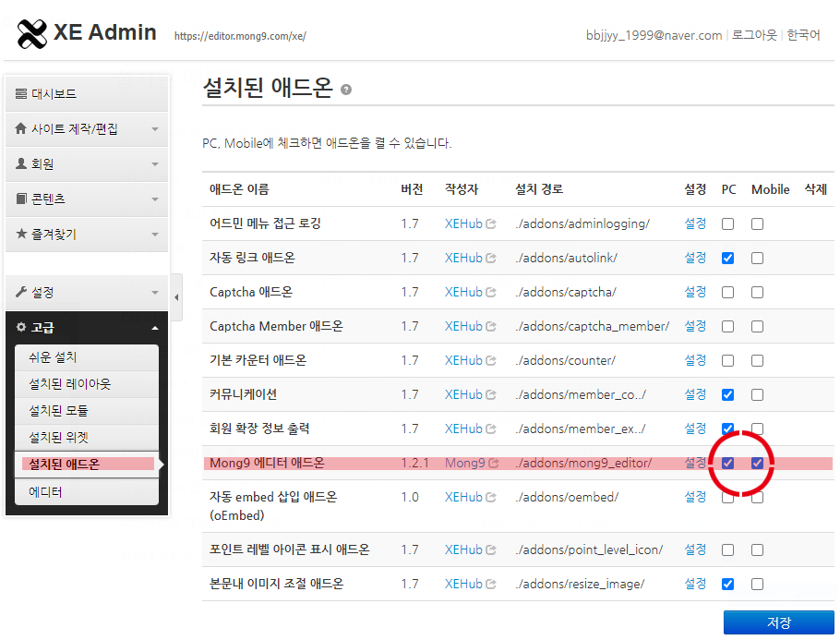Open 설치된 레이아웃 in the sidebar
This screenshot has width=840, height=640.
pyautogui.click(x=70, y=384)
